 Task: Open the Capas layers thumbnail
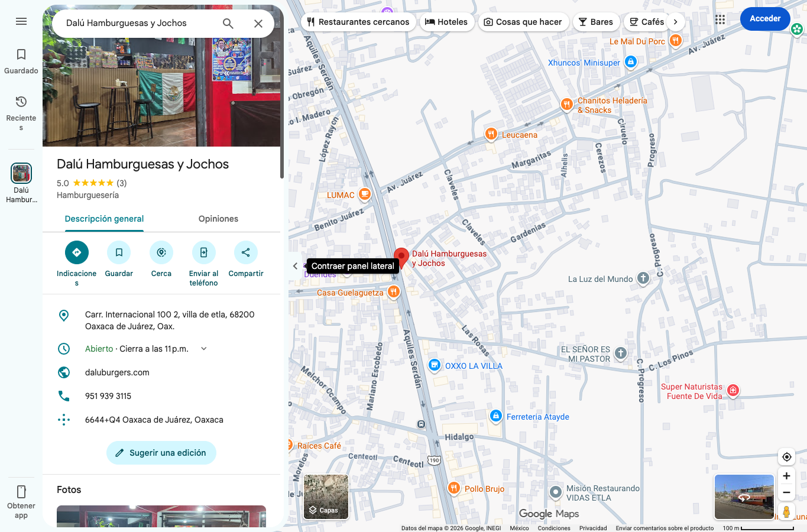pyautogui.click(x=326, y=497)
